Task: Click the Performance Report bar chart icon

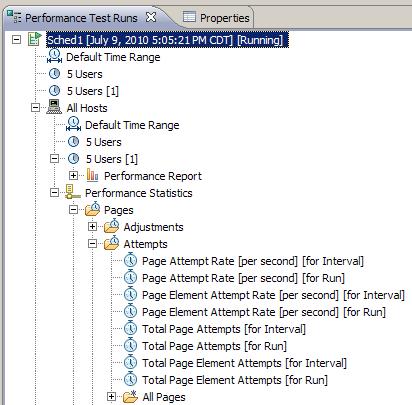Action: pyautogui.click(x=92, y=175)
